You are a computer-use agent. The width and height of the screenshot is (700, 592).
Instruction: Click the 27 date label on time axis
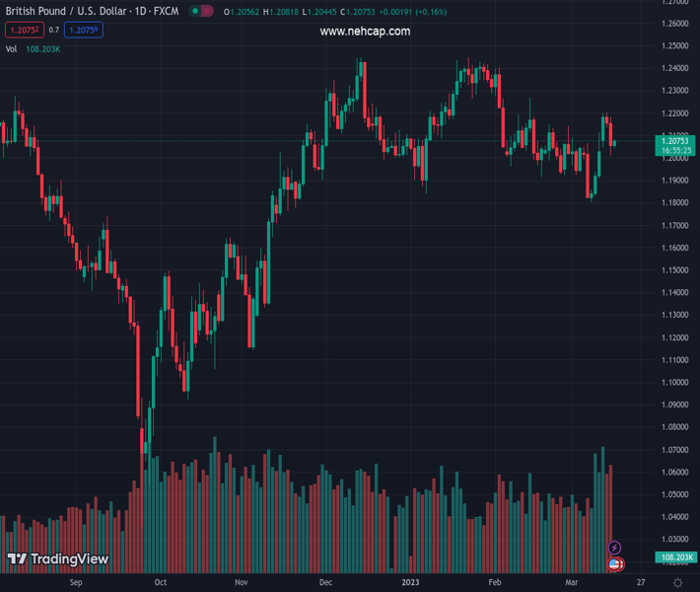(x=641, y=582)
